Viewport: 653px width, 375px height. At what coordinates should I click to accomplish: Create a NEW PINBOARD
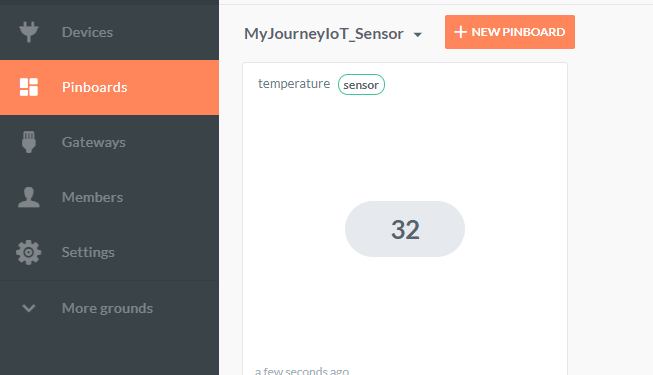click(510, 32)
